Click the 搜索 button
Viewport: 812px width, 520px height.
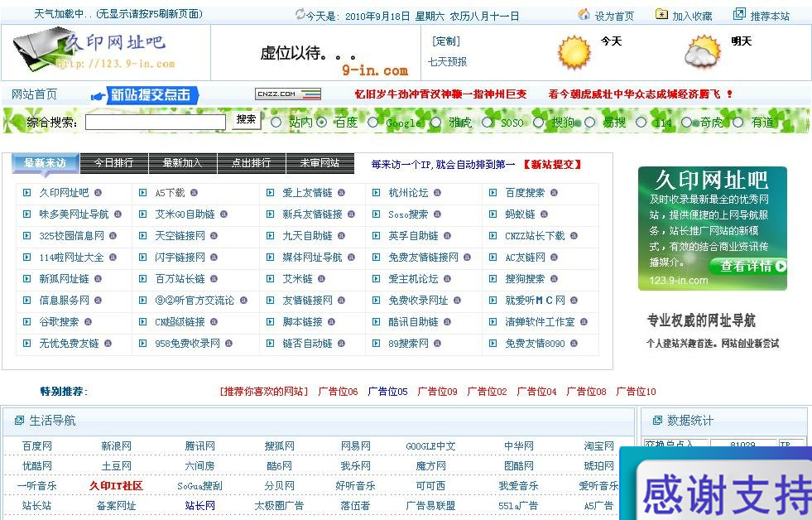pyautogui.click(x=246, y=121)
